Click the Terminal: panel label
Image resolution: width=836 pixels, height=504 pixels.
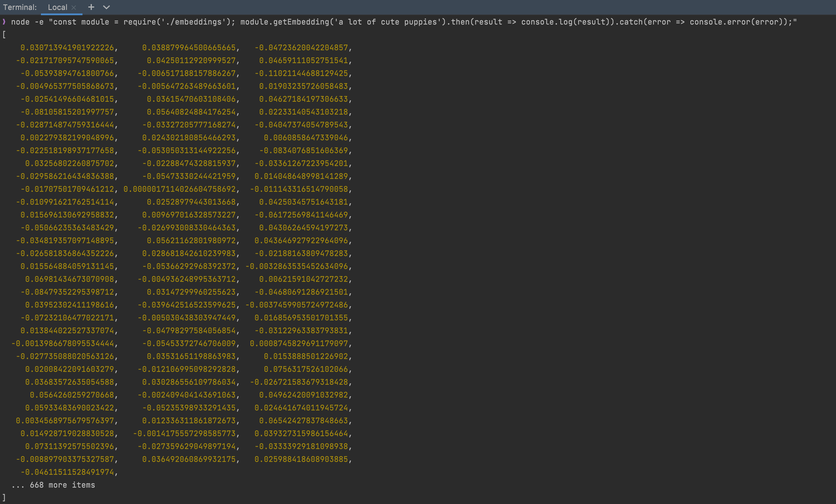tap(20, 7)
